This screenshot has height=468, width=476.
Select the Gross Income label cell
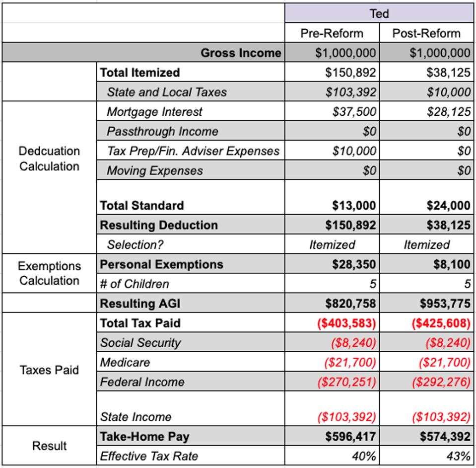point(143,52)
